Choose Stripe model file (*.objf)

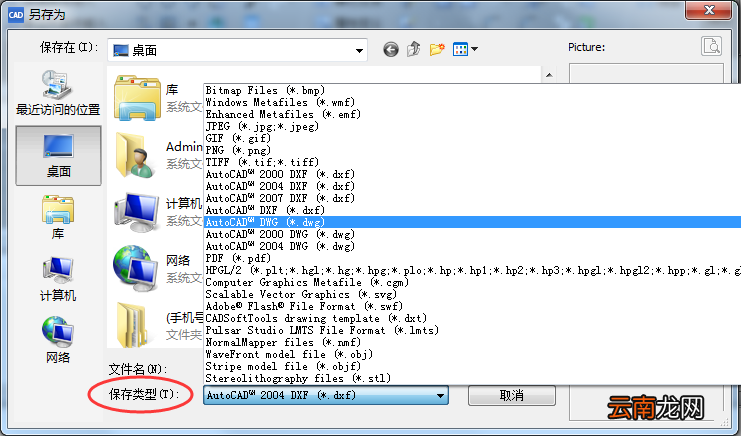pyautogui.click(x=472, y=367)
